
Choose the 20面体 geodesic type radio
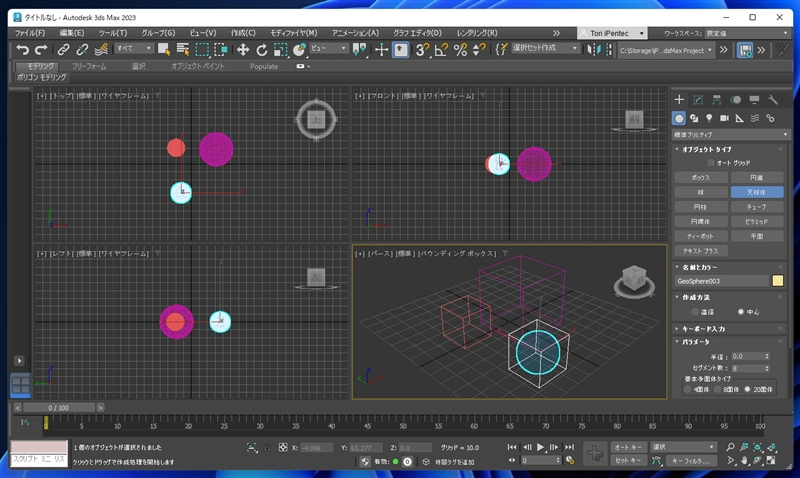(x=747, y=389)
